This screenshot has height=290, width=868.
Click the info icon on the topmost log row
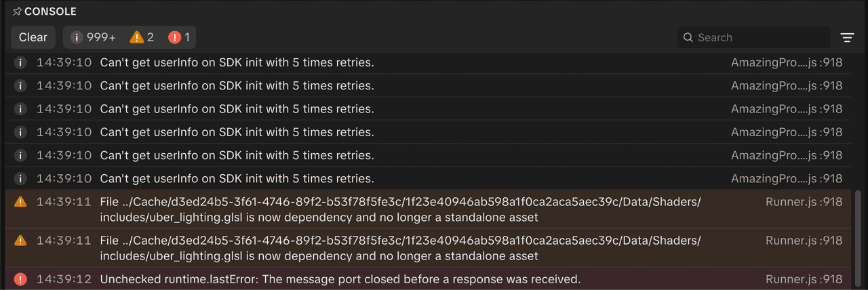pos(20,63)
